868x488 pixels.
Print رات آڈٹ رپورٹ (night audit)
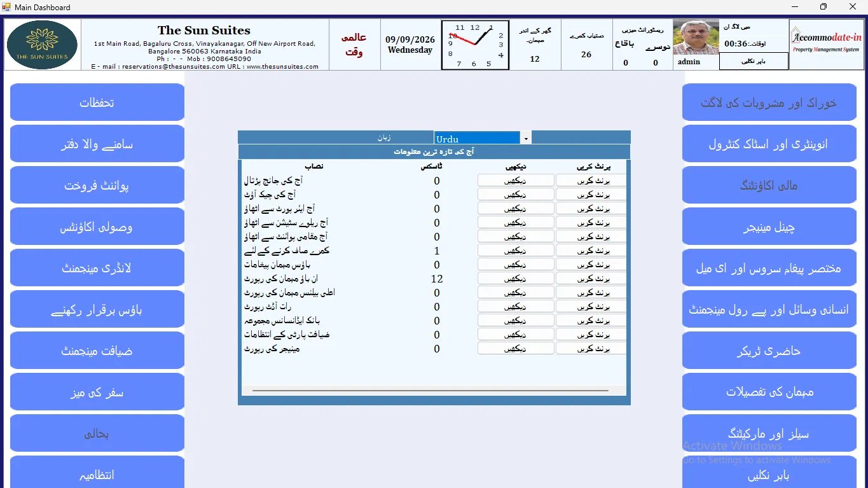591,307
